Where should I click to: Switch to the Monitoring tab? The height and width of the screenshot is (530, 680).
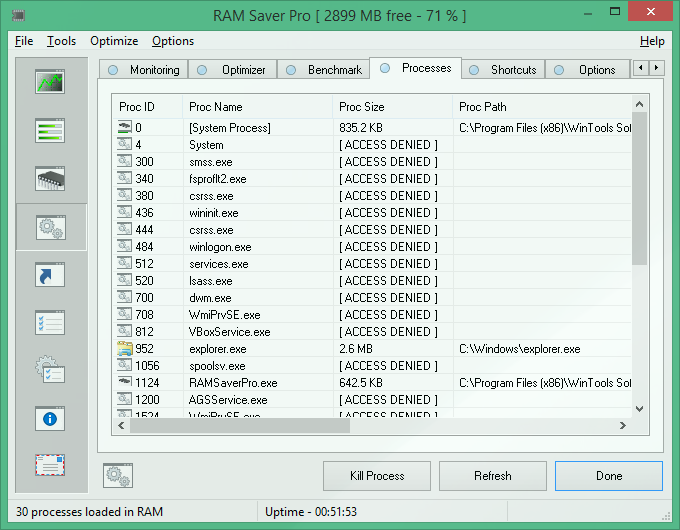[144, 70]
